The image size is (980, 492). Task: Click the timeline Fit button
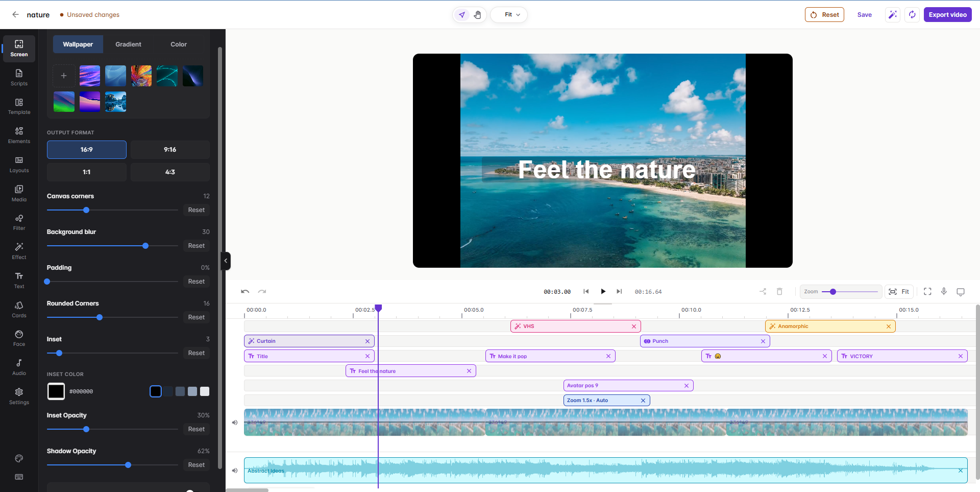899,292
